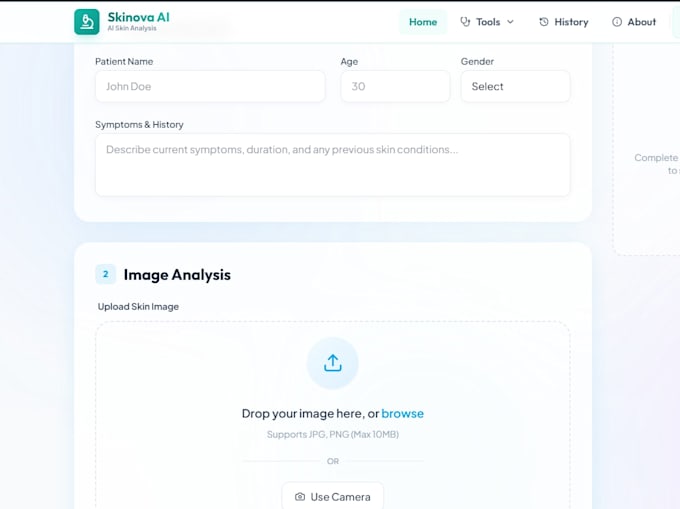Click the Upload Skin Image label
Screen dimensions: 680x509
(138, 307)
